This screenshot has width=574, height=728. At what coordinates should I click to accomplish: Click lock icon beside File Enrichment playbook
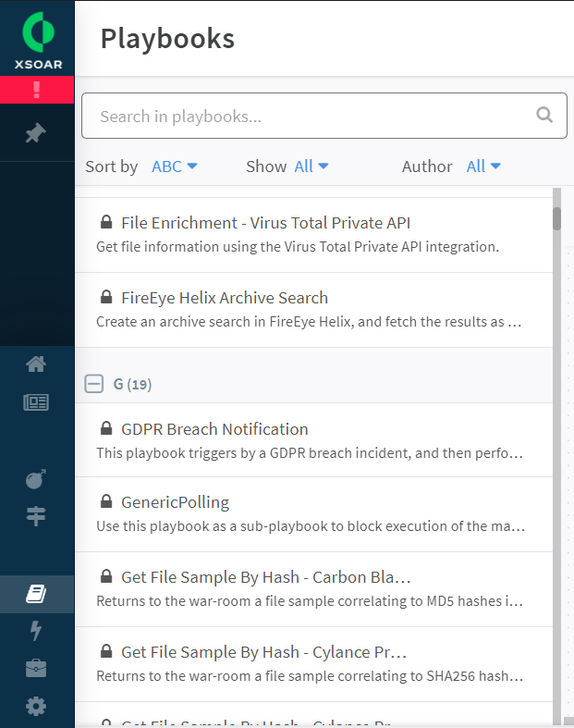(106, 222)
